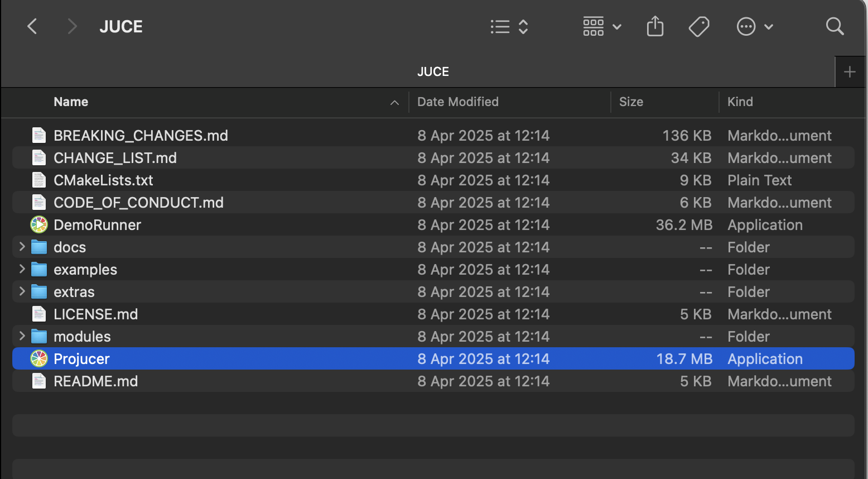Sort by Name column header
The width and height of the screenshot is (868, 479).
71,102
